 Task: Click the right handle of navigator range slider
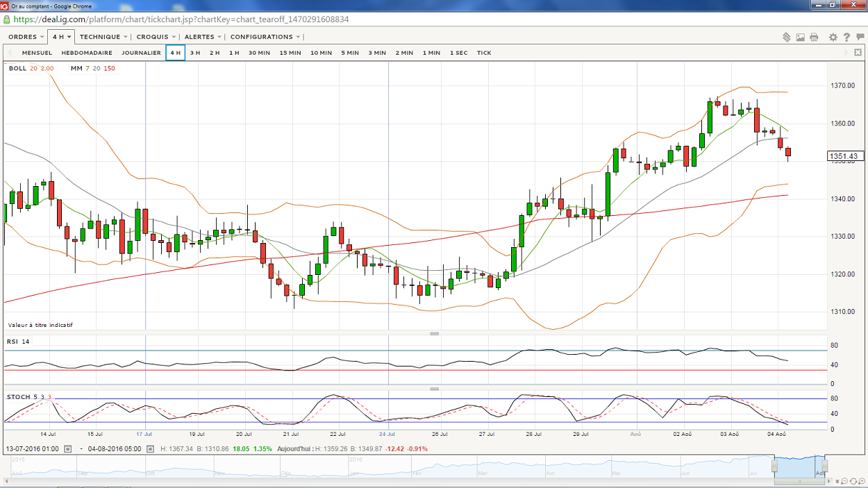pyautogui.click(x=825, y=466)
